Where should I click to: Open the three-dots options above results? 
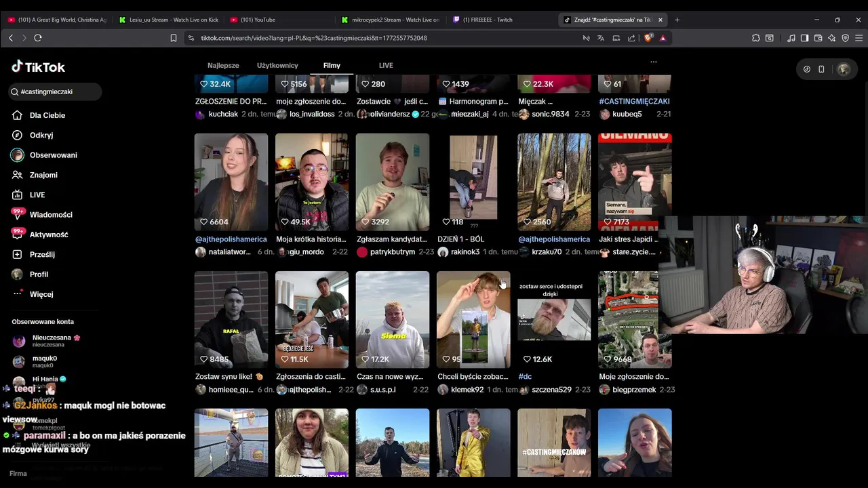click(x=653, y=62)
